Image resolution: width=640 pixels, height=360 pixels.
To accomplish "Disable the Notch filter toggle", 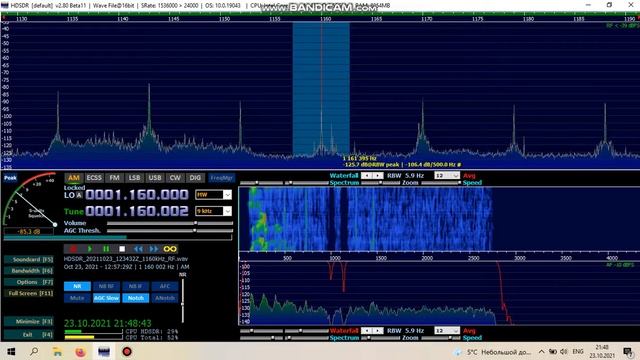I will [x=136, y=298].
